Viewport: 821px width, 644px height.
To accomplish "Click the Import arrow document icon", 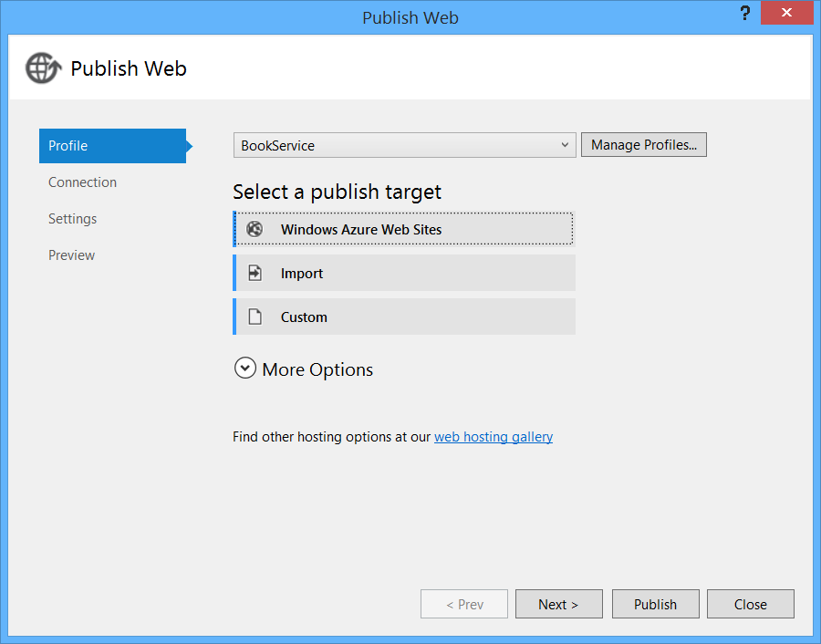I will pyautogui.click(x=255, y=274).
